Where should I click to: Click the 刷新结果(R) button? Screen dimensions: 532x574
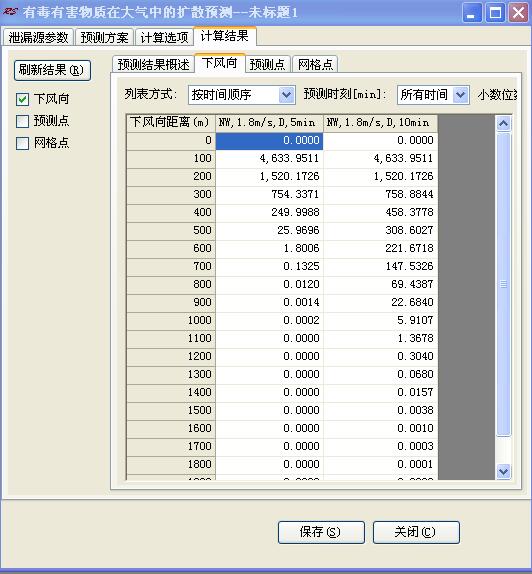click(x=52, y=70)
